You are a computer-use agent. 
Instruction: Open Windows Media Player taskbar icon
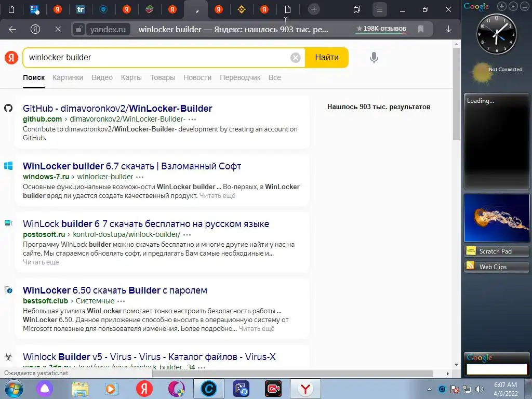coord(111,389)
